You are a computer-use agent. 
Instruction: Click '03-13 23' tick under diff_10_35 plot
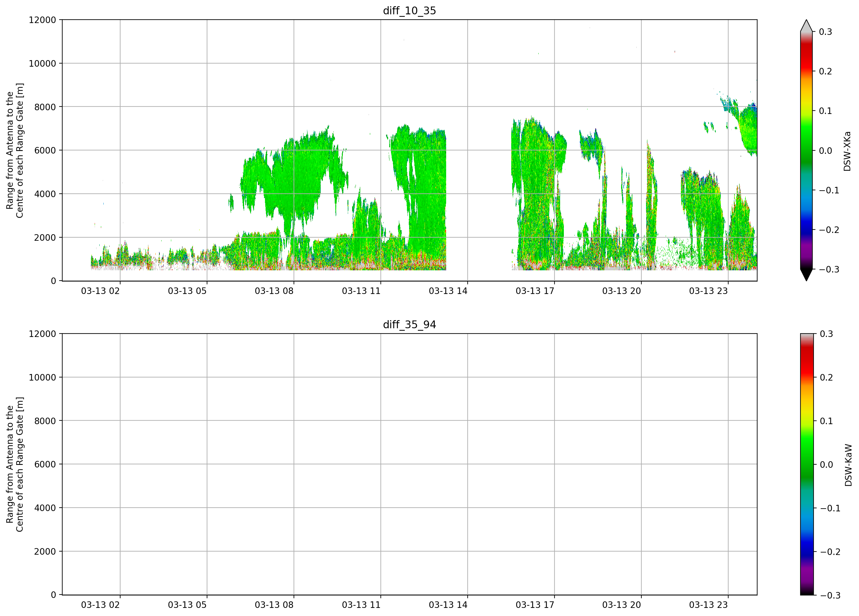point(708,291)
